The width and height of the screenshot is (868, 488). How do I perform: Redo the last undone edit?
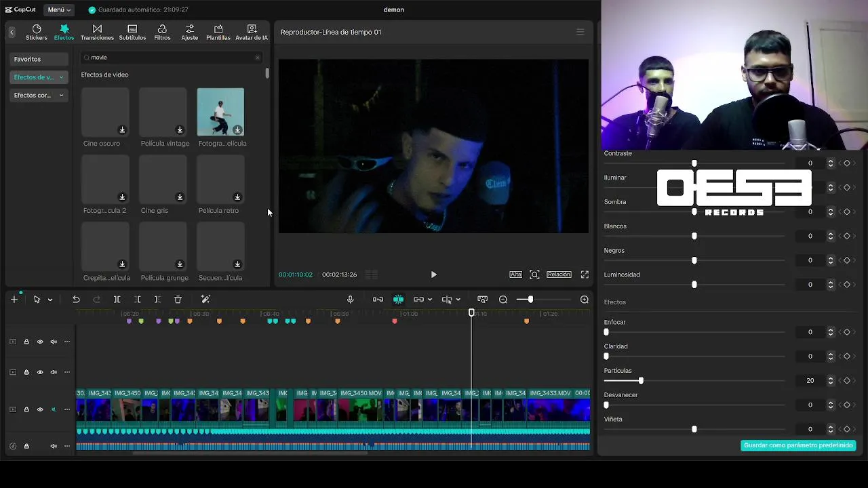96,300
